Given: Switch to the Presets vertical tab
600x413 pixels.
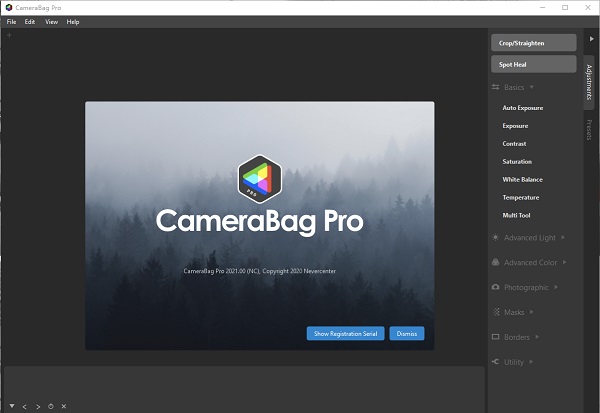Looking at the screenshot, I should coord(589,130).
